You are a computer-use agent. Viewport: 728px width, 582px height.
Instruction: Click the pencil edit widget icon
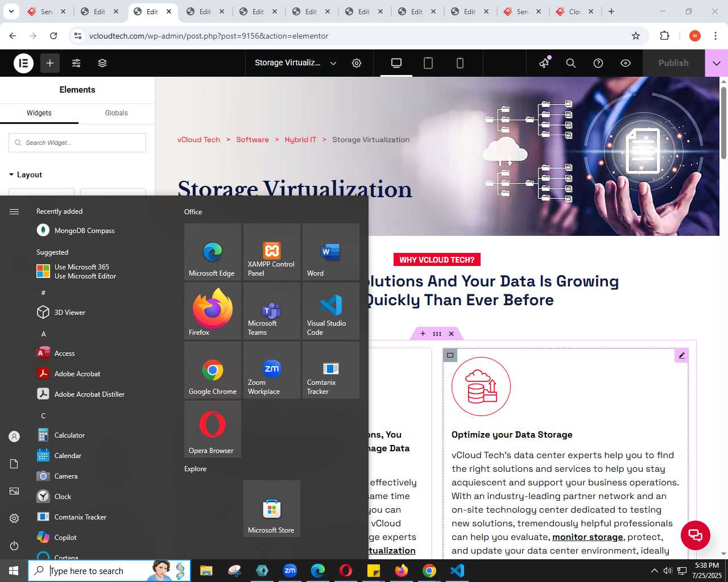tap(681, 355)
